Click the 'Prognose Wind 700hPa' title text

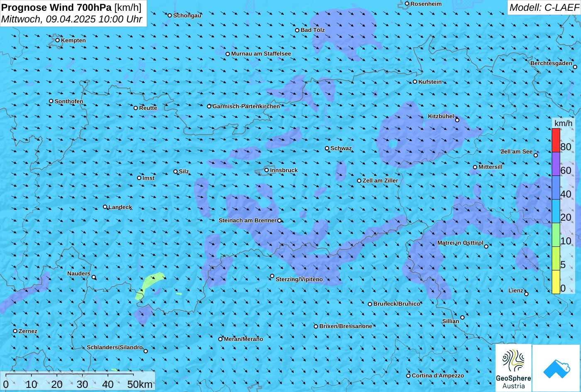56,7
